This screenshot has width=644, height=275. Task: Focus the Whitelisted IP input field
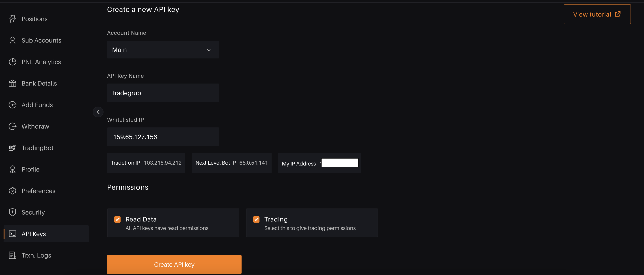coord(163,137)
